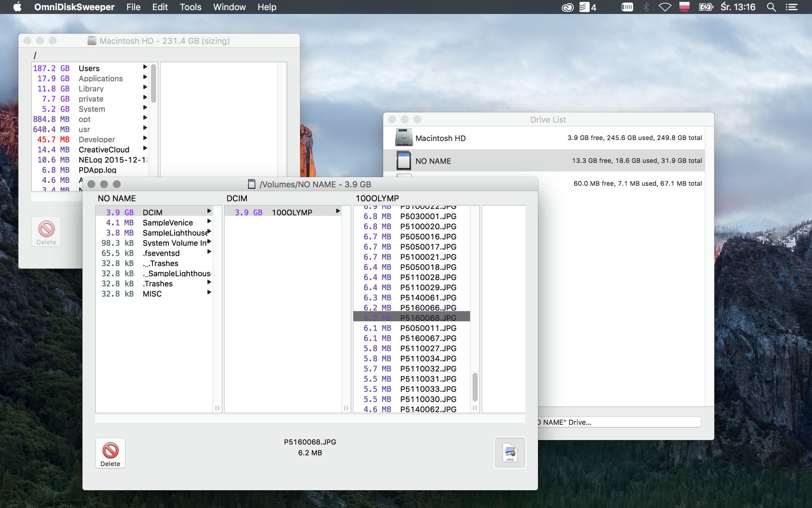
Task: Click the menu bar icon showing 4
Action: pyautogui.click(x=588, y=7)
